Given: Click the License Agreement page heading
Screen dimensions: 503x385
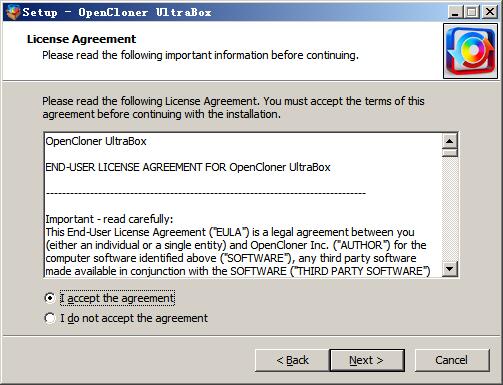Looking at the screenshot, I should (x=81, y=39).
